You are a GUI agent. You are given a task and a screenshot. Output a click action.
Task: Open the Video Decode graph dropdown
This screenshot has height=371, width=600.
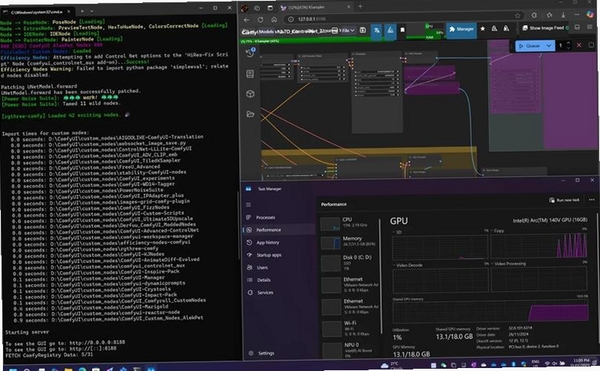coord(408,265)
